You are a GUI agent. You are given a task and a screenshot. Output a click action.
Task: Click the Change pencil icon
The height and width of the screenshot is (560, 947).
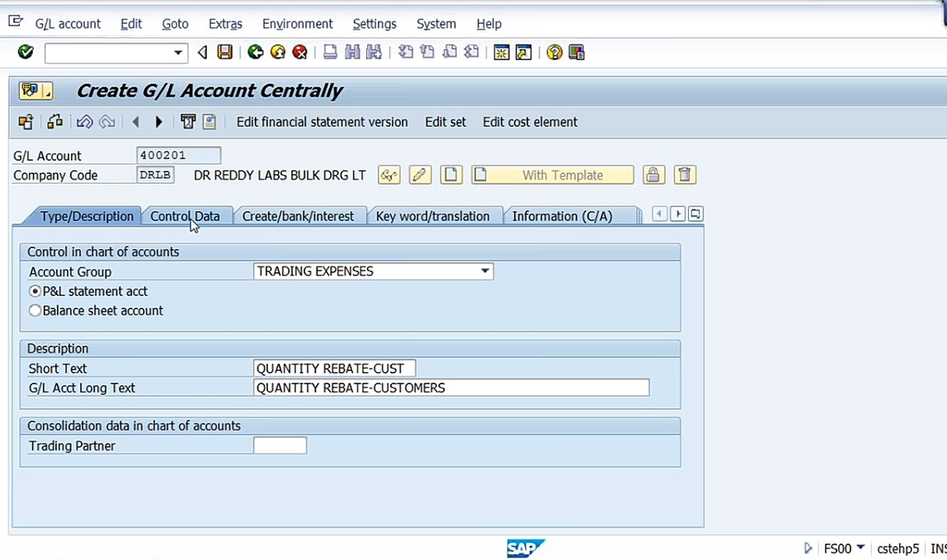coord(420,175)
